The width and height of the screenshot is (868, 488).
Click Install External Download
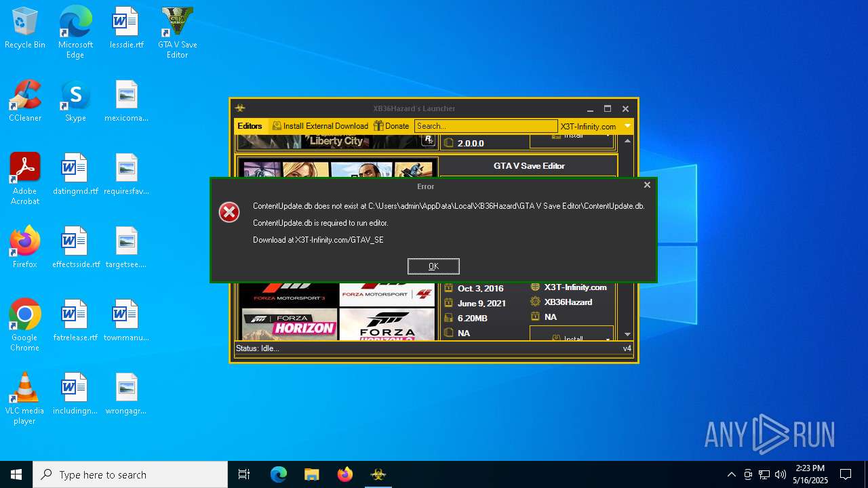[320, 126]
